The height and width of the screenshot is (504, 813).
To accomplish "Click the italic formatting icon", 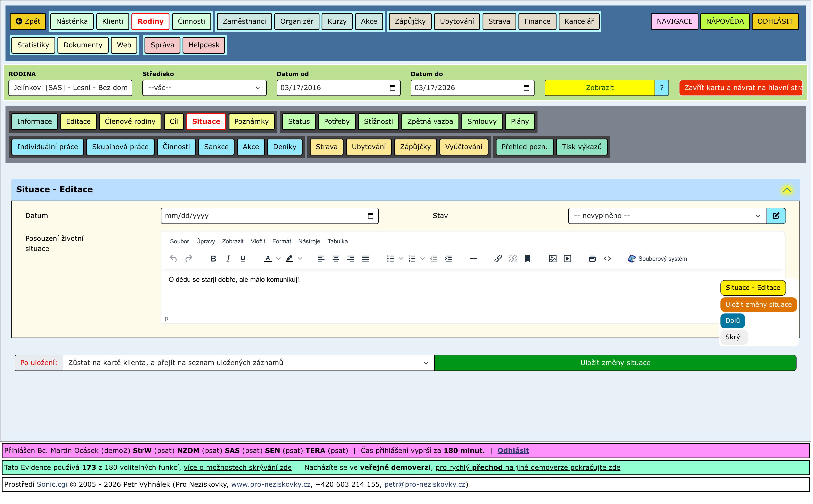I will pos(228,259).
